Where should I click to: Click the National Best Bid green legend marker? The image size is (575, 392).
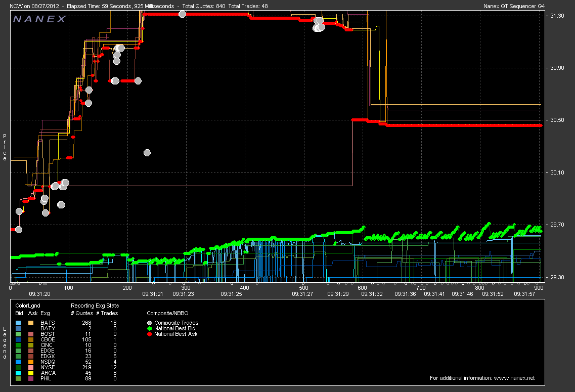pyautogui.click(x=150, y=329)
